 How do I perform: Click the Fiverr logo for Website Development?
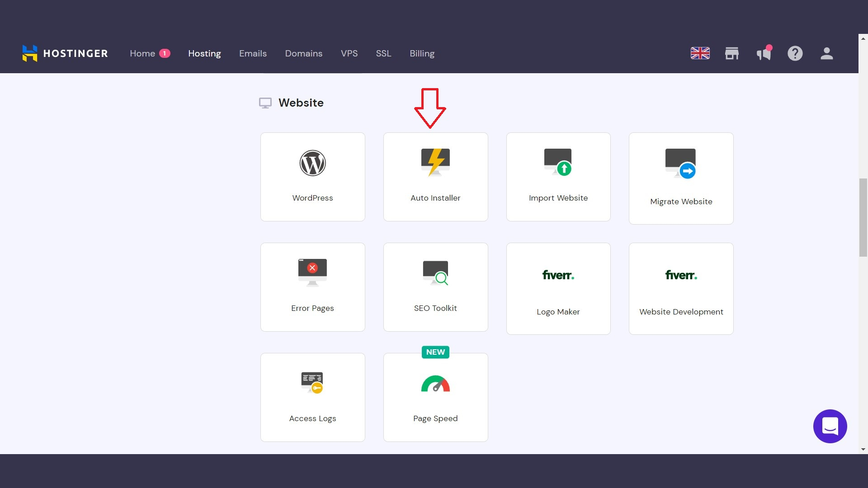point(681,275)
